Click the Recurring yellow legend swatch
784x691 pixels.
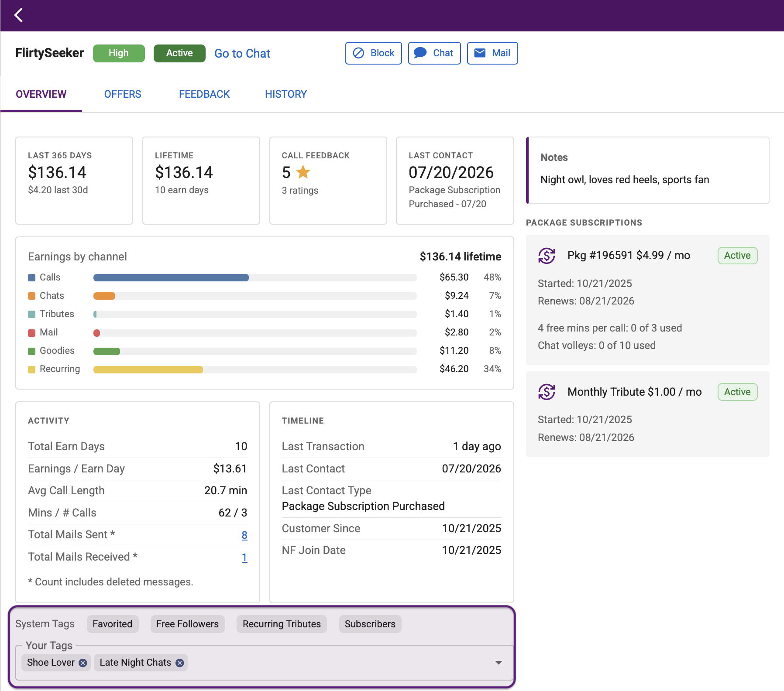(x=31, y=369)
